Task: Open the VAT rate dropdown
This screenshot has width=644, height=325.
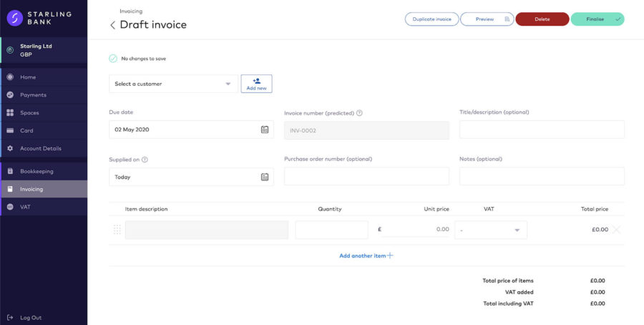Action: coord(491,230)
